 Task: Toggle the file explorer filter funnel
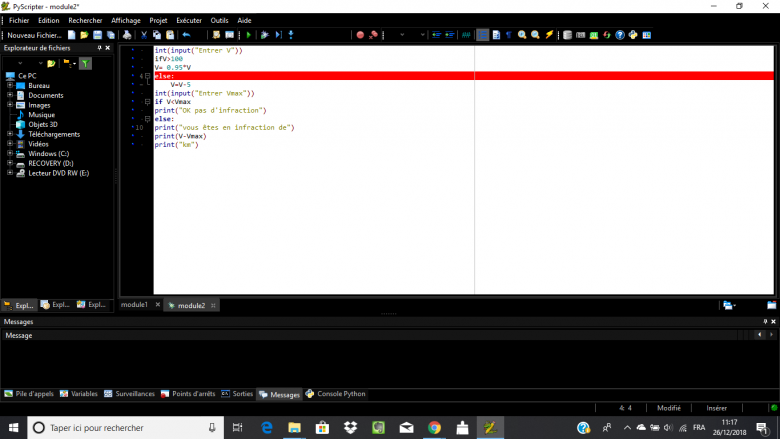(85, 63)
